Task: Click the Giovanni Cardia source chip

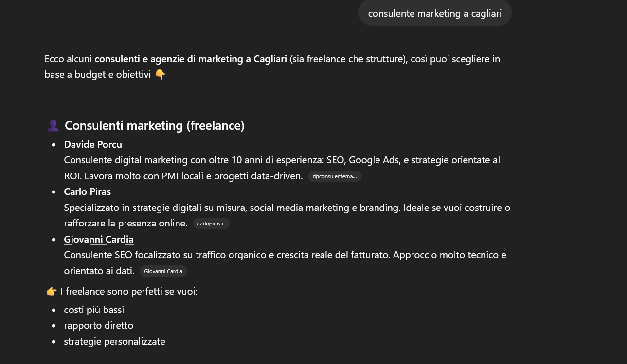Action: [x=163, y=271]
